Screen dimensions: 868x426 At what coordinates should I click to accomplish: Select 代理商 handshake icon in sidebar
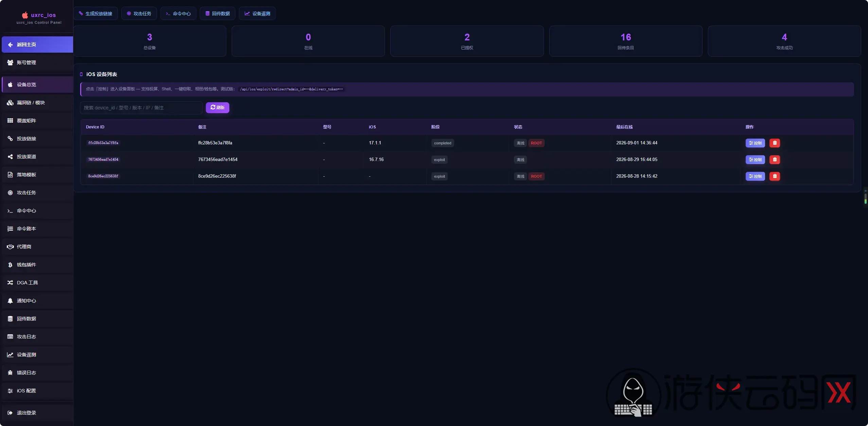pos(10,247)
